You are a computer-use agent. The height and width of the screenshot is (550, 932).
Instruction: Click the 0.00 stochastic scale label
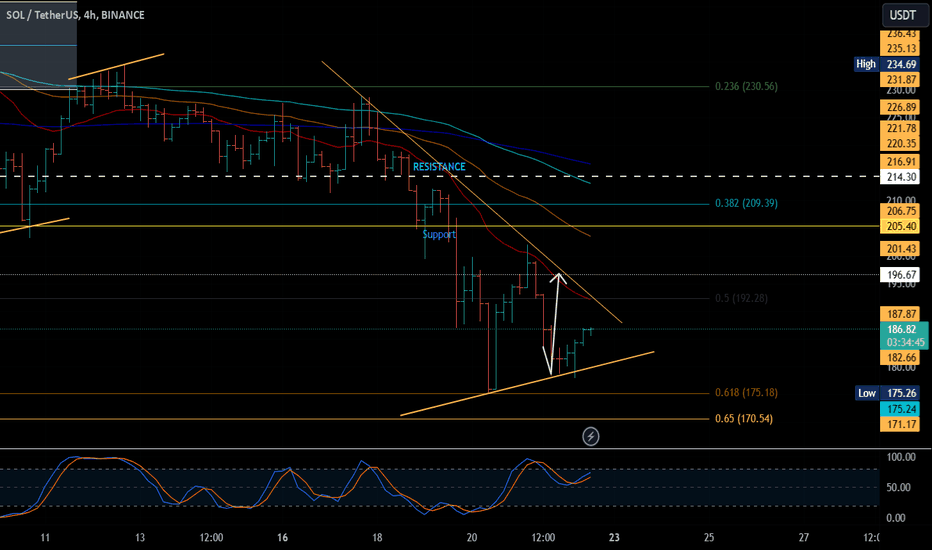click(896, 518)
